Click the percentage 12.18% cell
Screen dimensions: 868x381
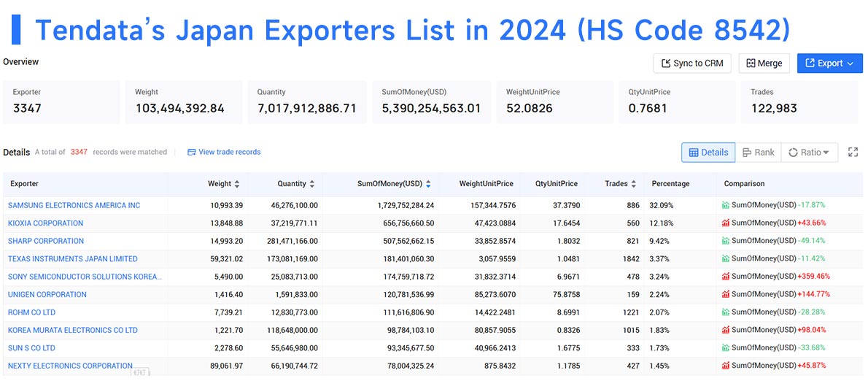(662, 223)
